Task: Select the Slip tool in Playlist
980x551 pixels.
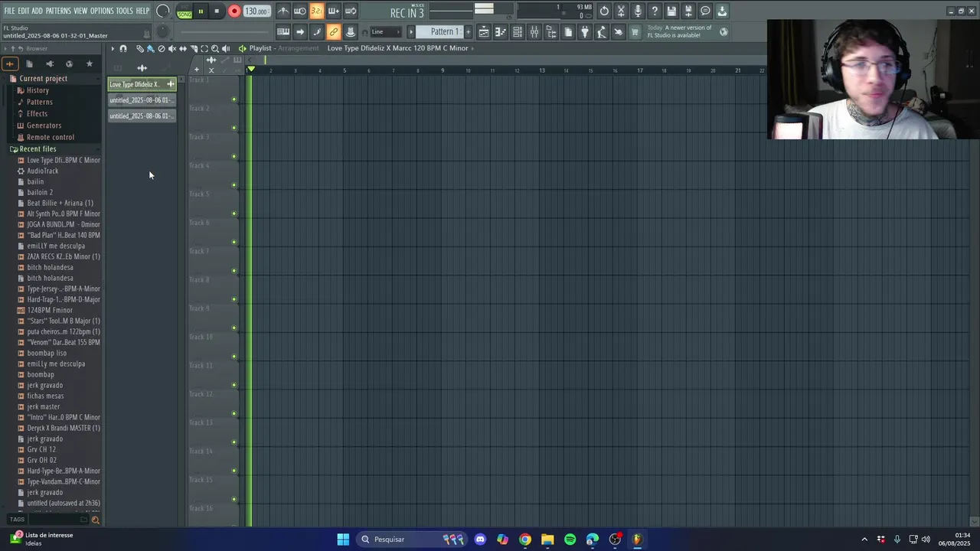Action: coord(182,48)
